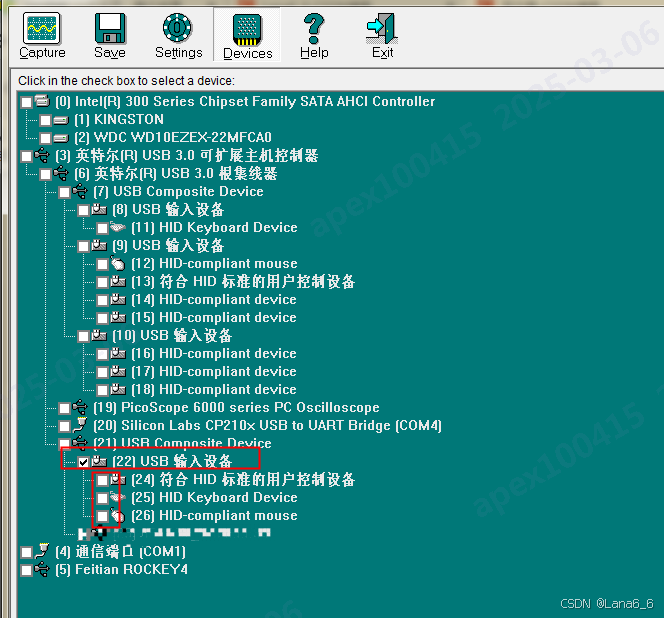Check the [1] KINGSTON checkbox
The image size is (664, 618).
tap(45, 120)
